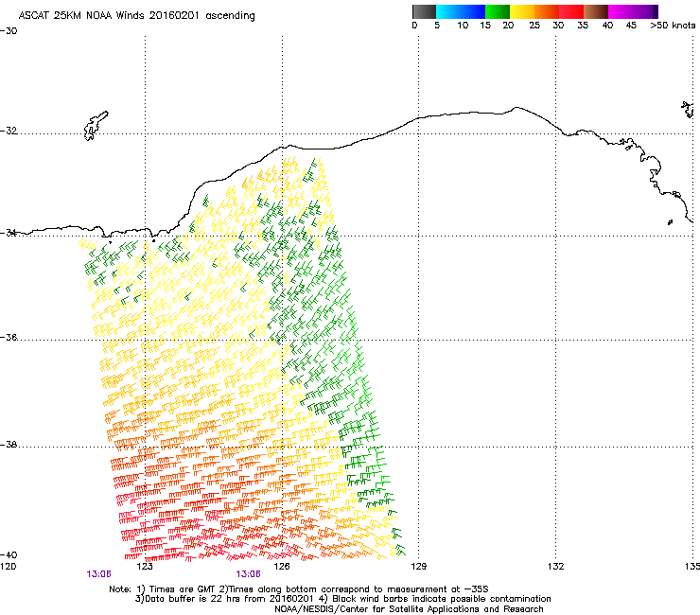Click the -40 latitude axis label
Screen dimensions: 700x615
coord(9,554)
